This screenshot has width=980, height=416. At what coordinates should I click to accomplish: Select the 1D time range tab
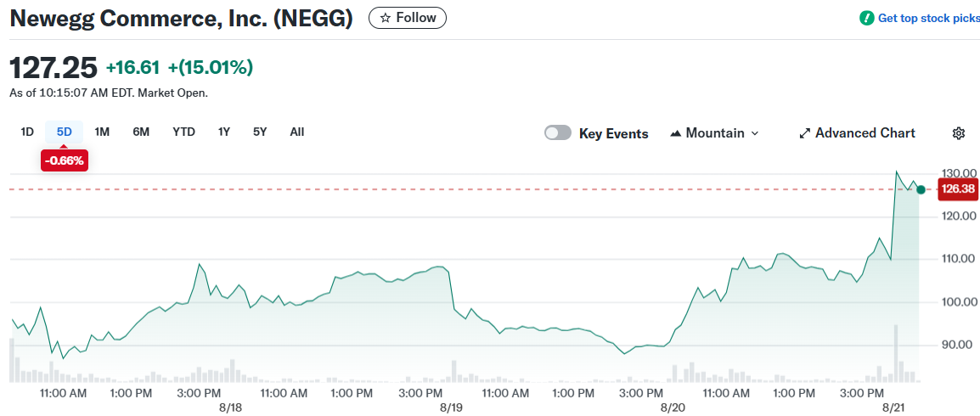(27, 132)
